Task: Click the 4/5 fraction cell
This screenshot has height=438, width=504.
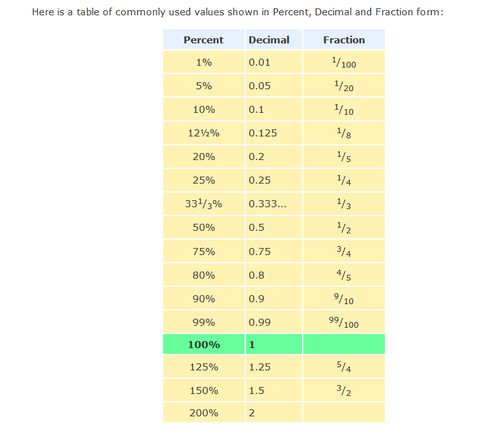Action: pos(344,275)
